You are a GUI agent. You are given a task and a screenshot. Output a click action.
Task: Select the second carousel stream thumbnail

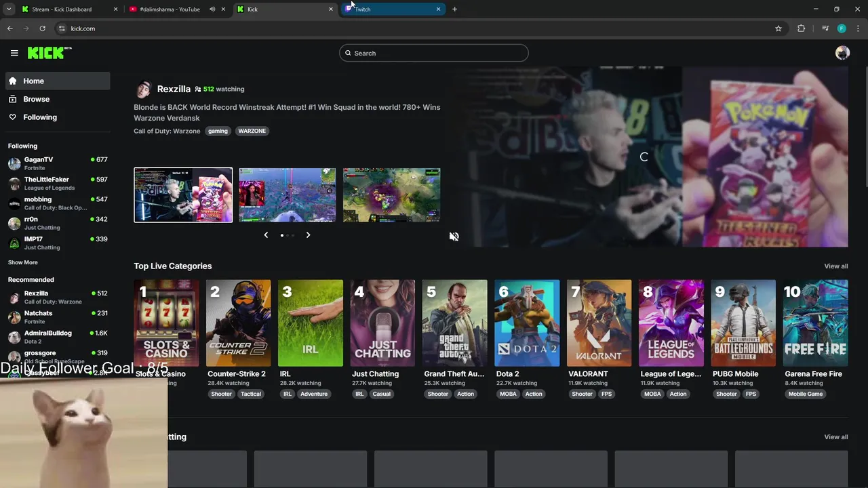[x=288, y=195]
